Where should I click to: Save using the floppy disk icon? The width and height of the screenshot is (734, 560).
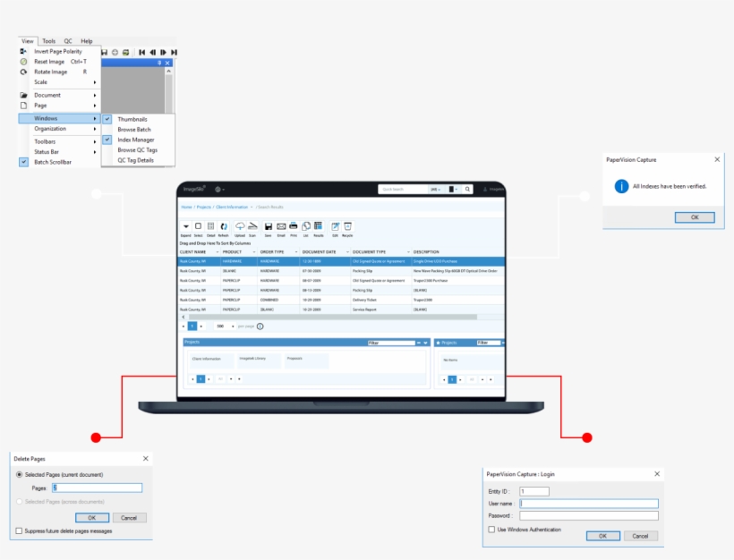tap(269, 226)
